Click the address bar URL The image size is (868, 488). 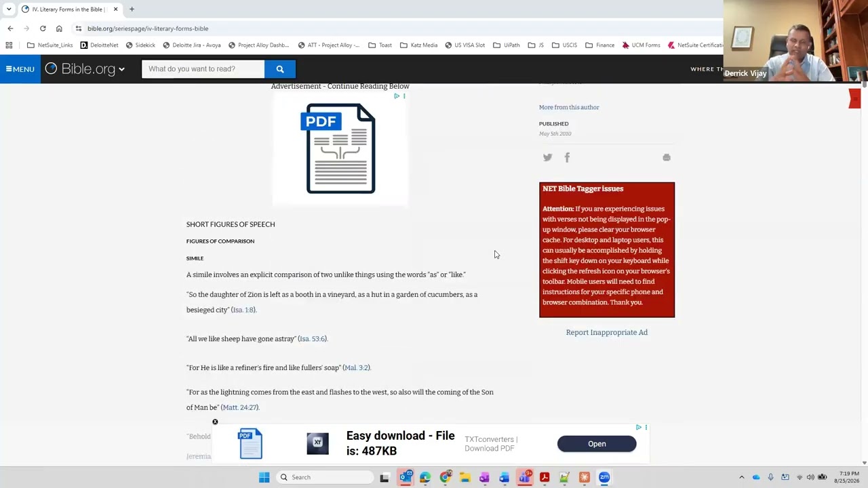[x=148, y=28]
